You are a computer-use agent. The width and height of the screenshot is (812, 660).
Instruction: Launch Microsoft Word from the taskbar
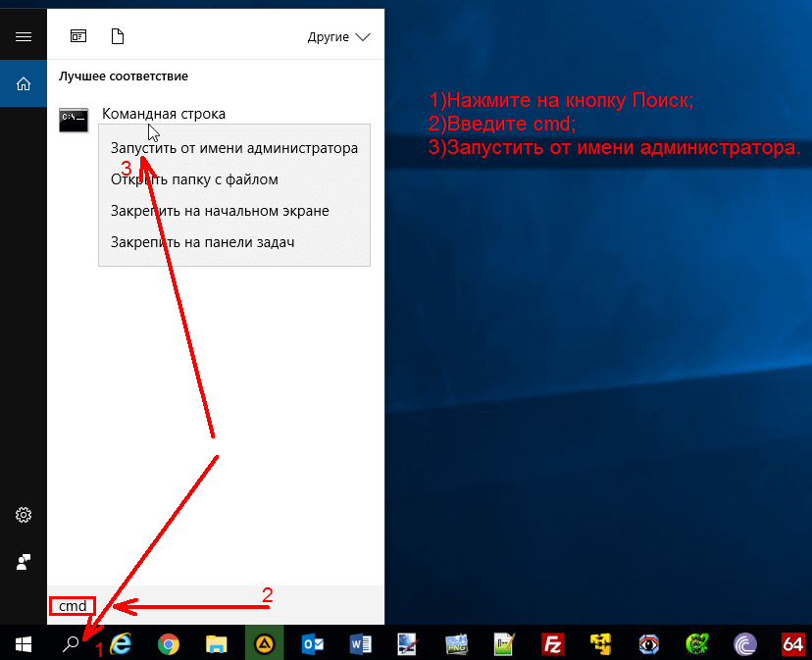[x=361, y=643]
